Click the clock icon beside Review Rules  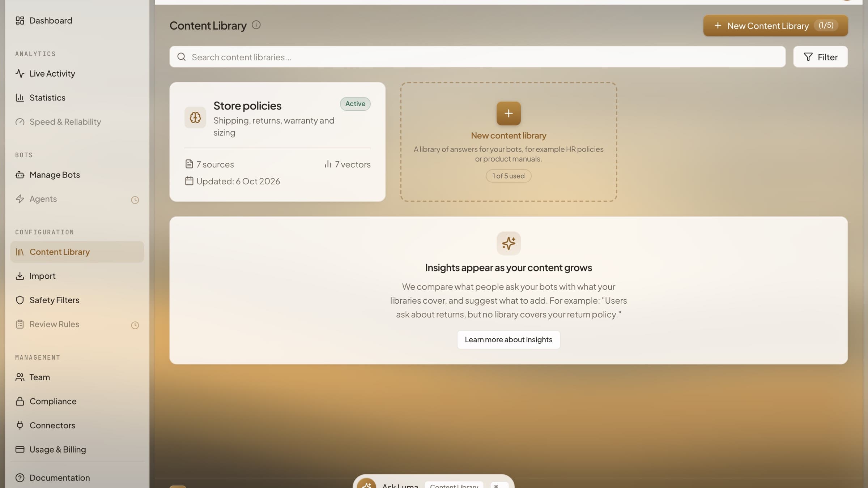[135, 325]
